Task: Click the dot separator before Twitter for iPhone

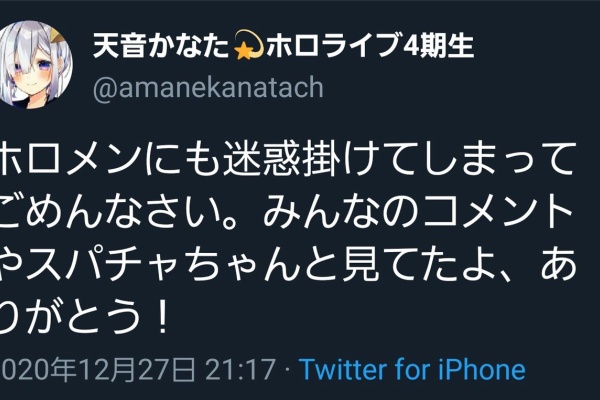Action: tap(287, 370)
